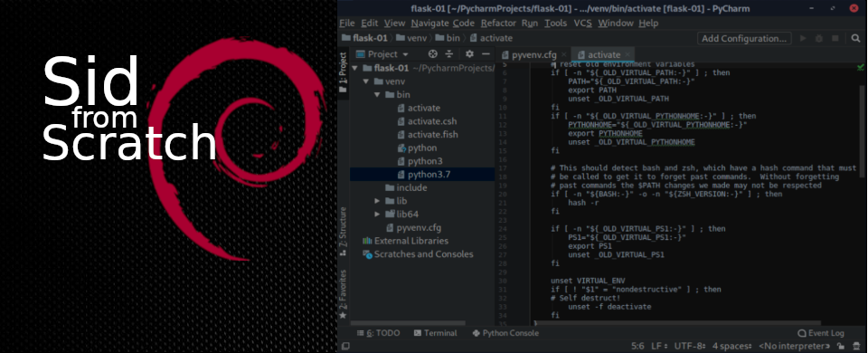The width and height of the screenshot is (868, 353).
Task: Expand the lib64 folder arrow
Action: tap(377, 214)
